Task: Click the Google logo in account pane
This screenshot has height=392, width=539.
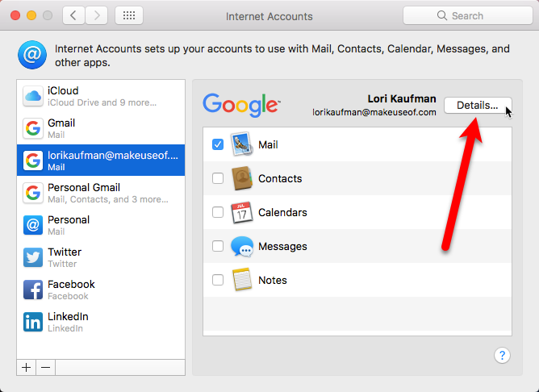Action: coord(241,106)
